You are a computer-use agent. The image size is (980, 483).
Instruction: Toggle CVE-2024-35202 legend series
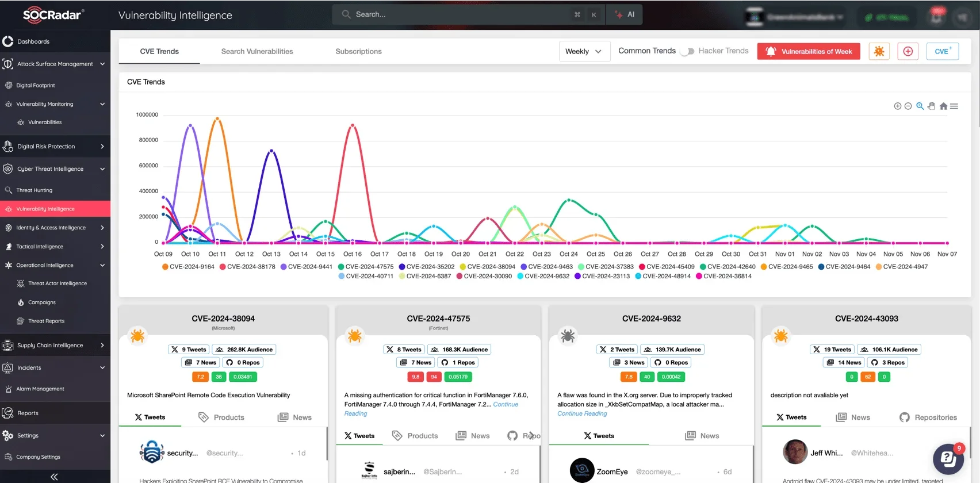coord(427,267)
